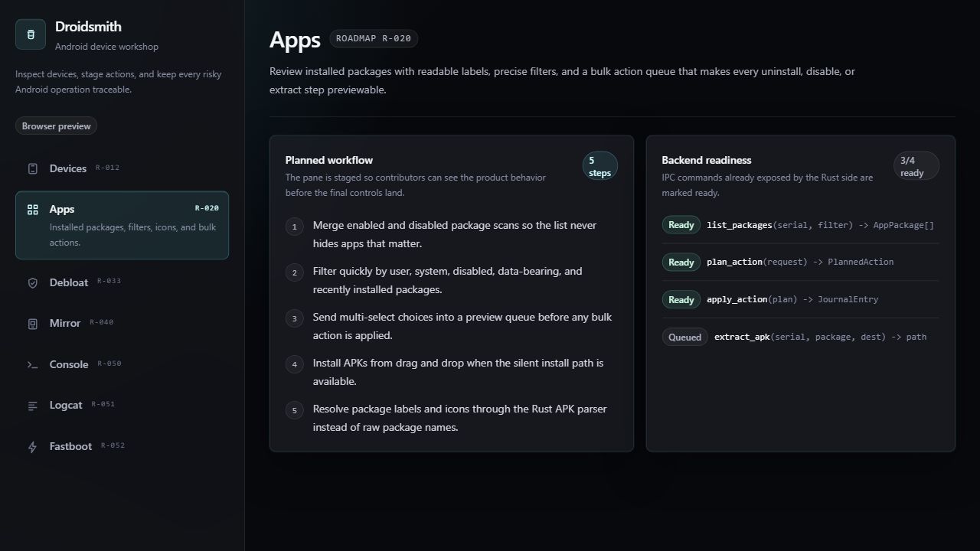Click the 'Send multi-select choices' step text

462,326
